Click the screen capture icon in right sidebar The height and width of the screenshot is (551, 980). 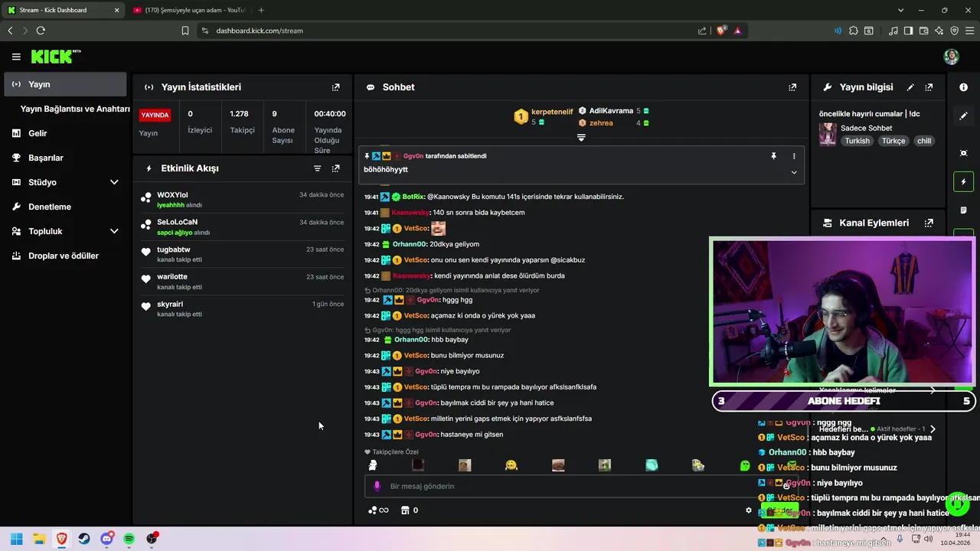tap(963, 153)
